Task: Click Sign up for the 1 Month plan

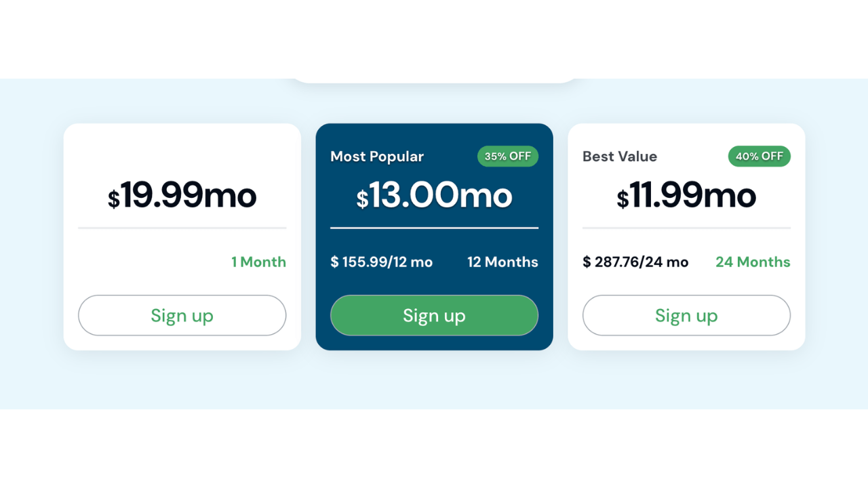Action: coord(182,315)
